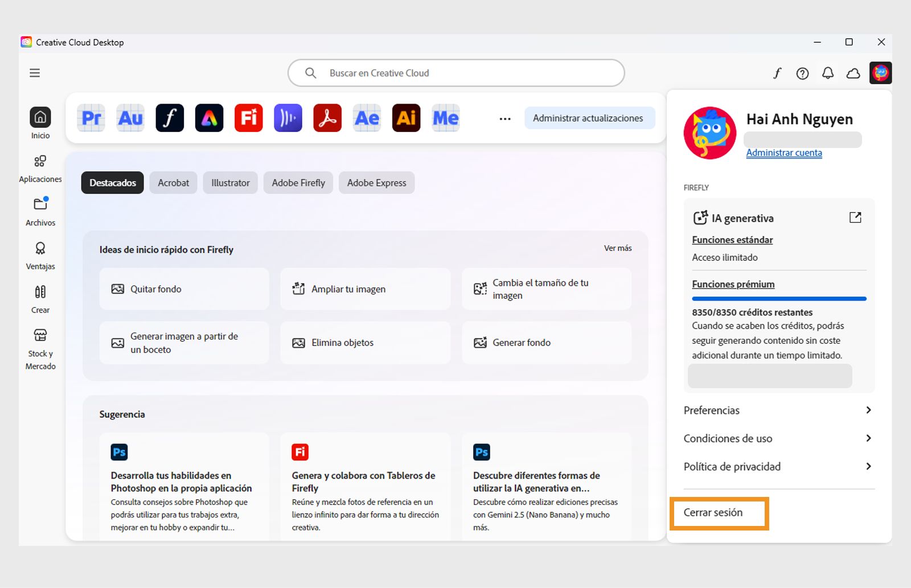Switch to the Adobe Express tab
Image resolution: width=911 pixels, height=588 pixels.
[377, 183]
